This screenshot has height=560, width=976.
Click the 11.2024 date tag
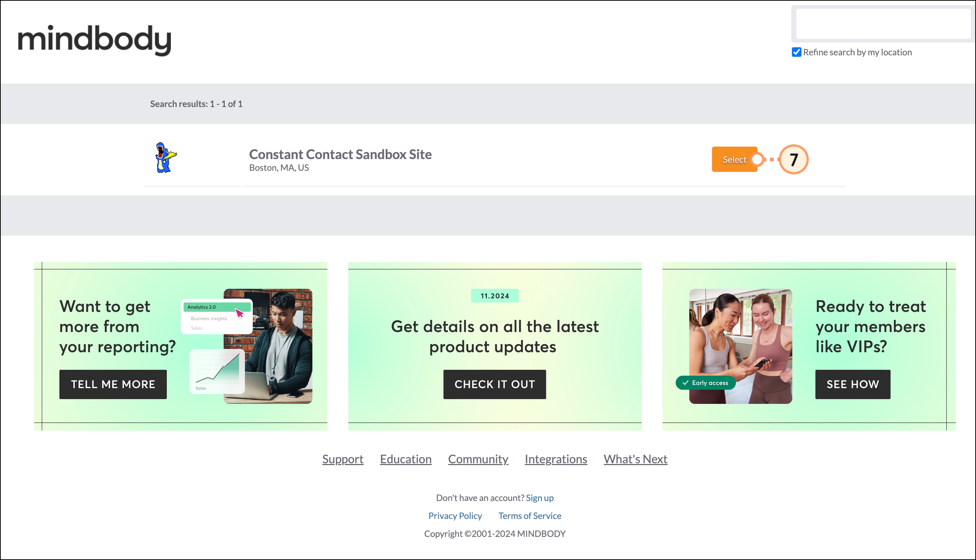(x=494, y=296)
